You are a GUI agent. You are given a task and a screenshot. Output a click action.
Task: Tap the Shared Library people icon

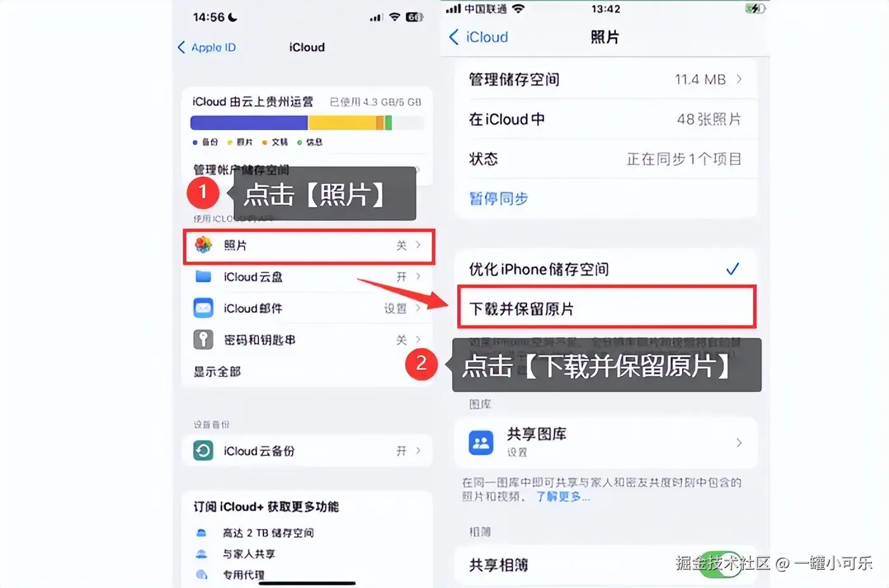pyautogui.click(x=481, y=442)
